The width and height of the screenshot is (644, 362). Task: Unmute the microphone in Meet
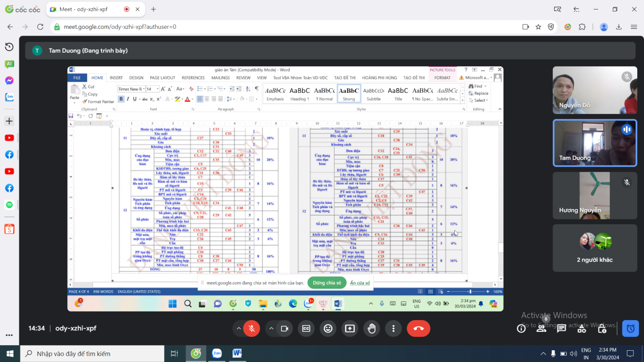[251, 329]
